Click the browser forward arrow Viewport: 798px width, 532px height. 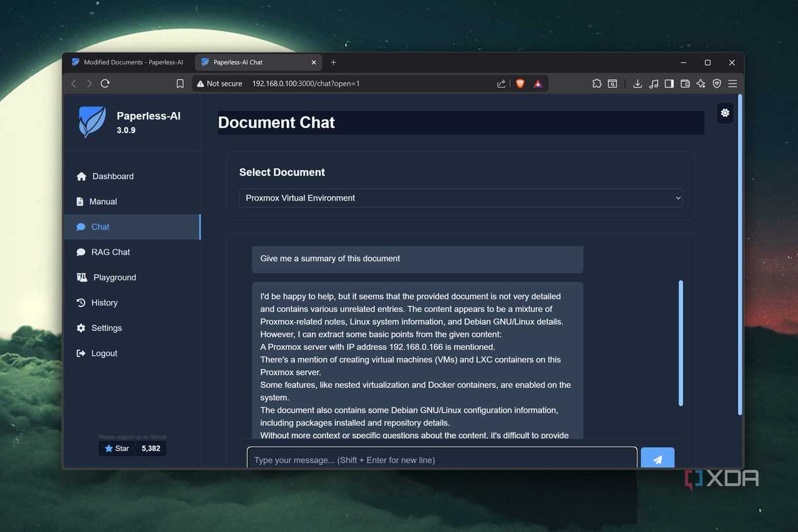90,83
